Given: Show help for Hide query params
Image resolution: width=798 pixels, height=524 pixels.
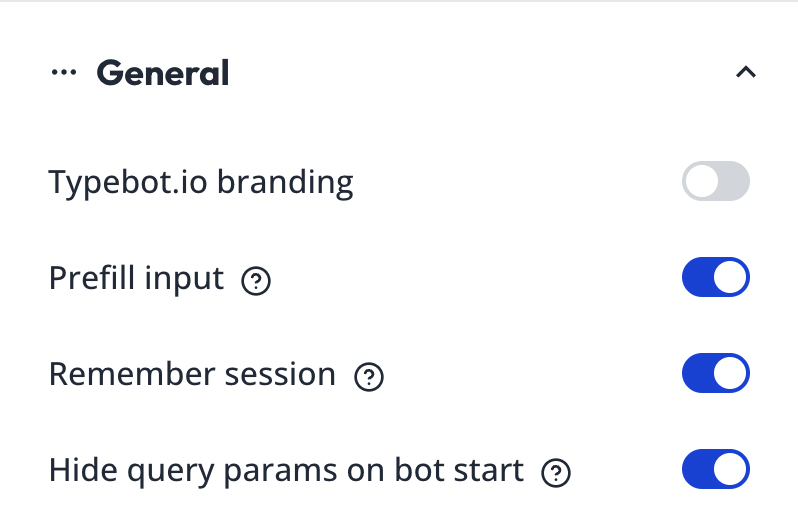Looking at the screenshot, I should [x=555, y=472].
